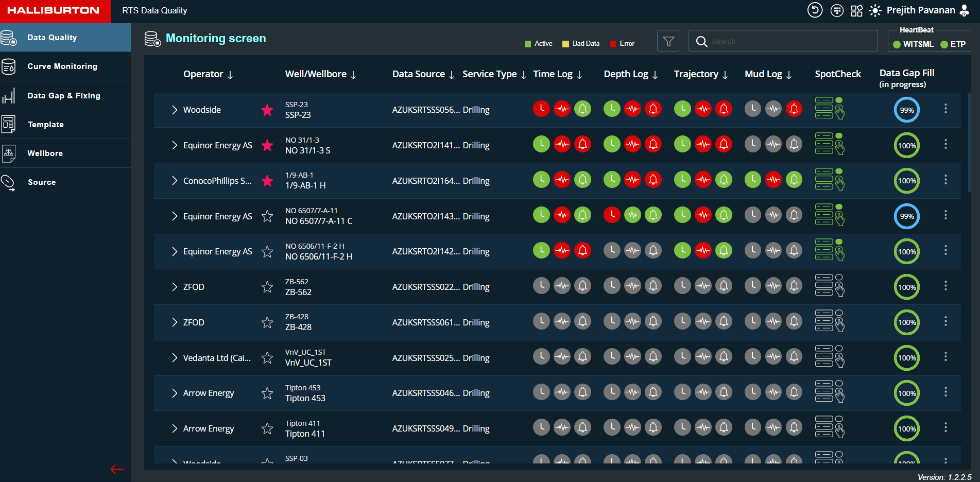Image resolution: width=980 pixels, height=482 pixels.
Task: Mark Arrow Energy Tipton 453 as favorite
Action: tap(267, 393)
